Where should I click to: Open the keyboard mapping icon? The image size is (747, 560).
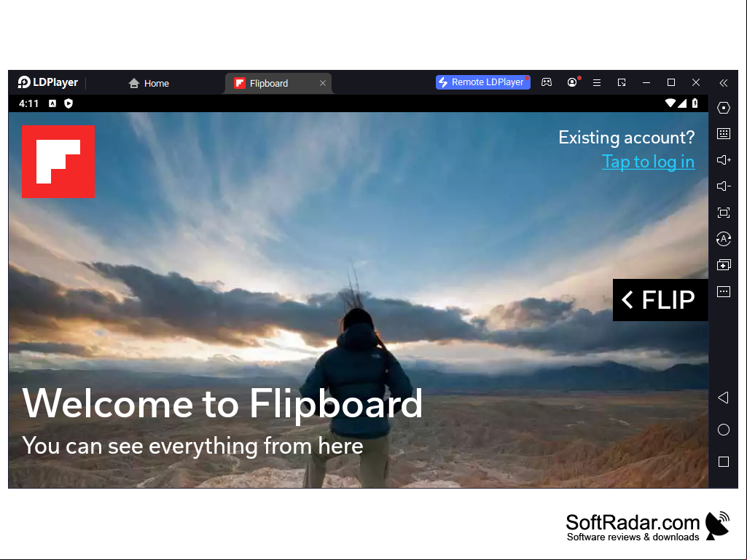[723, 134]
